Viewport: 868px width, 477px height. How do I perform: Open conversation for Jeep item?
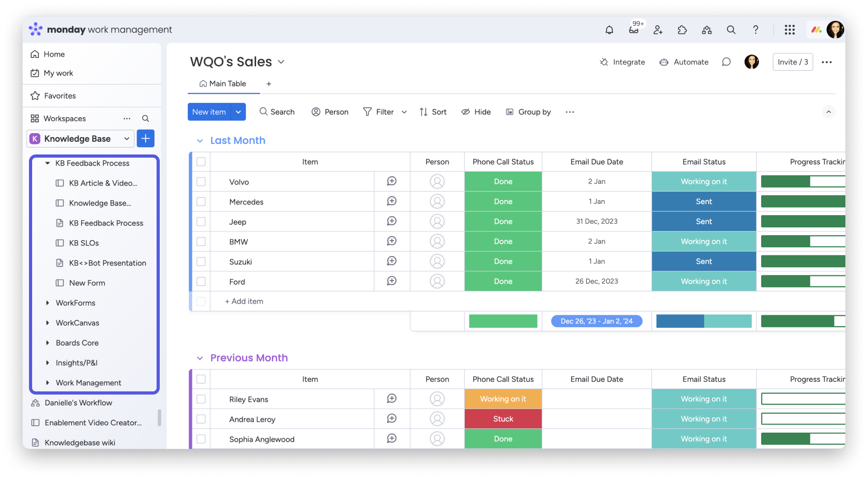click(x=392, y=221)
